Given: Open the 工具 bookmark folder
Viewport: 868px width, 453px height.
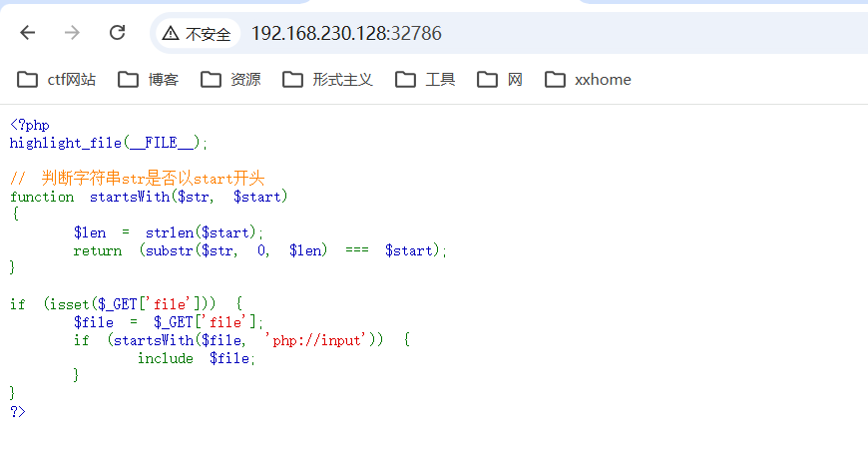Looking at the screenshot, I should 425,80.
